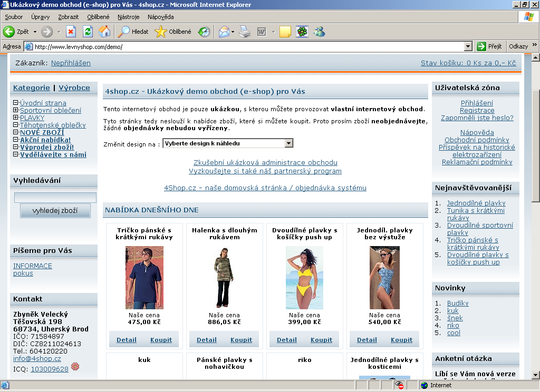Click the Edit with Word toolbar icon

coord(262,32)
